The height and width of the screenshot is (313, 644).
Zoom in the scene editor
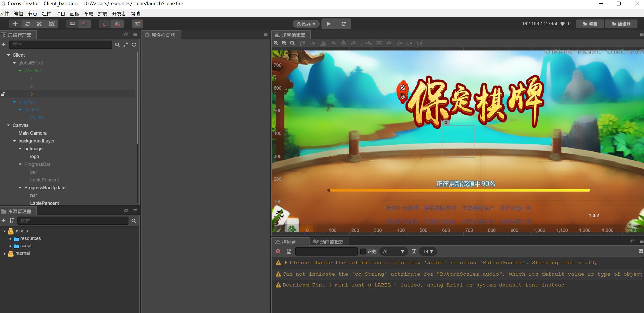tap(276, 43)
